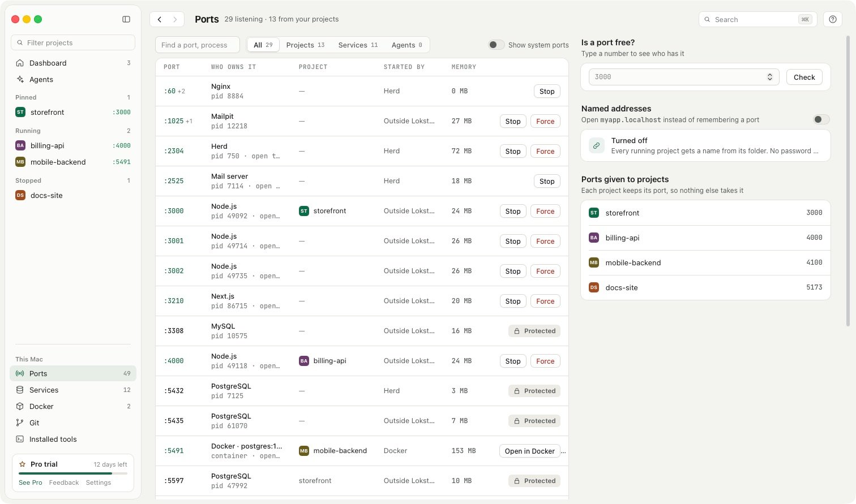Open Services in This Mac section
This screenshot has width=856, height=504.
[73, 390]
